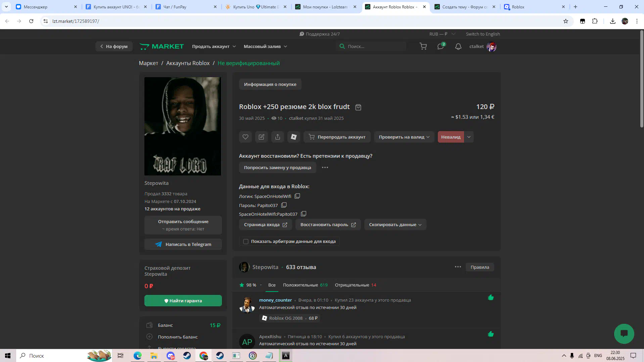Open three-dots next to seller replacement button

click(x=325, y=167)
